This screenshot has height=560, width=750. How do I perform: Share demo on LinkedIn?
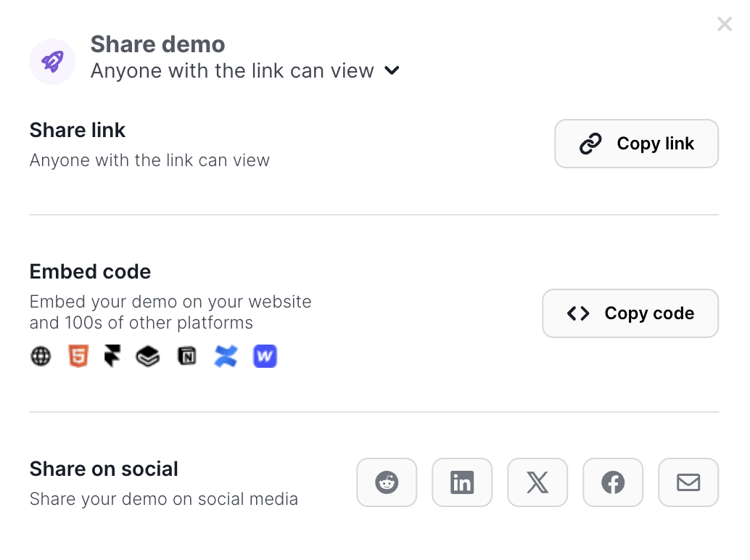click(462, 482)
